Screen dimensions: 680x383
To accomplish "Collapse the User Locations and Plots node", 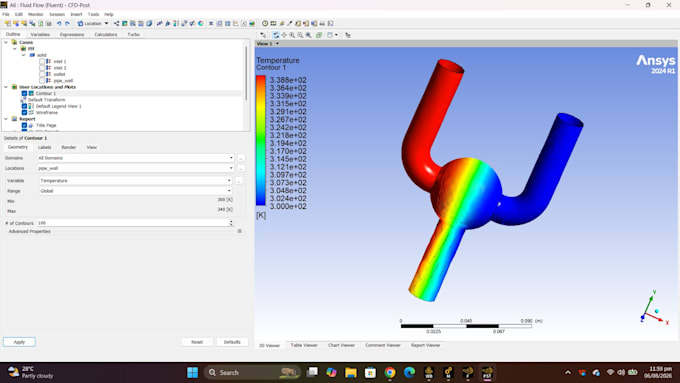I will pyautogui.click(x=6, y=87).
